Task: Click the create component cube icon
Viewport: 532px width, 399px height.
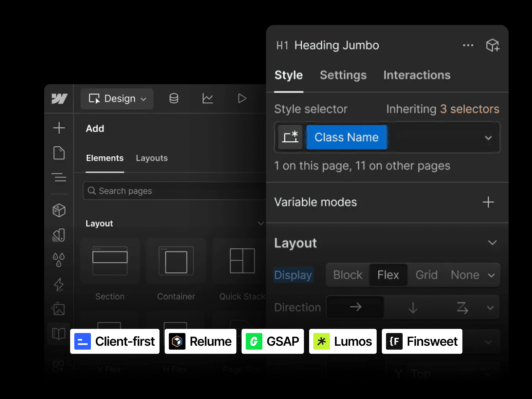Action: point(493,45)
